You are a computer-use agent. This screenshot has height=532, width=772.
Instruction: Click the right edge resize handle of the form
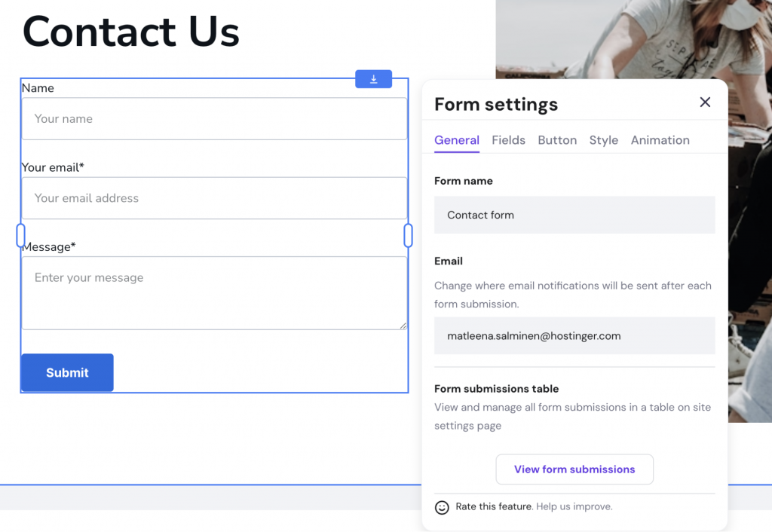(408, 235)
